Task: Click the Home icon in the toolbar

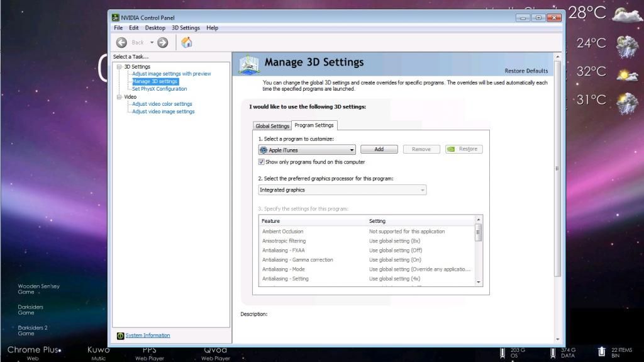Action: tap(187, 42)
